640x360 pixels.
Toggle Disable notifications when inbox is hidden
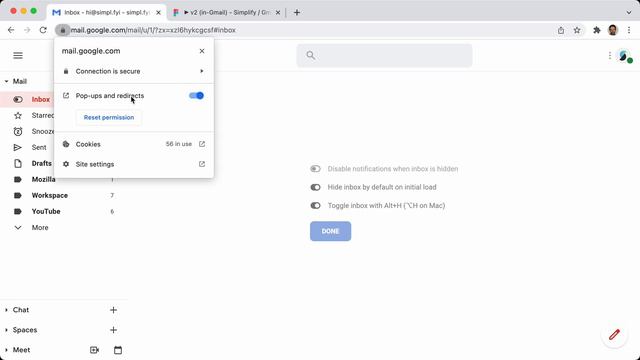(x=315, y=169)
